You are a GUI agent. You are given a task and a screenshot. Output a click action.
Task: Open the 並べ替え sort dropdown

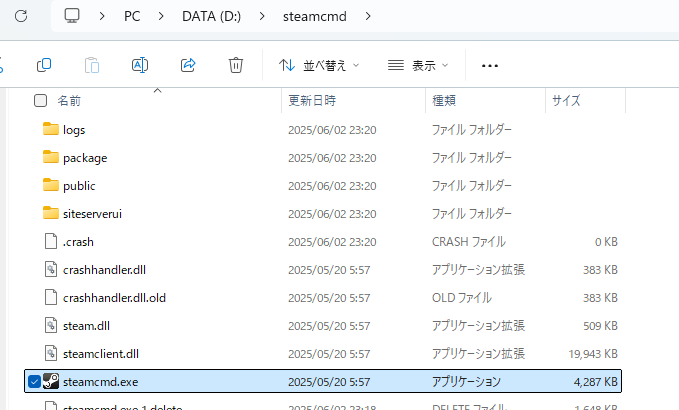click(319, 65)
